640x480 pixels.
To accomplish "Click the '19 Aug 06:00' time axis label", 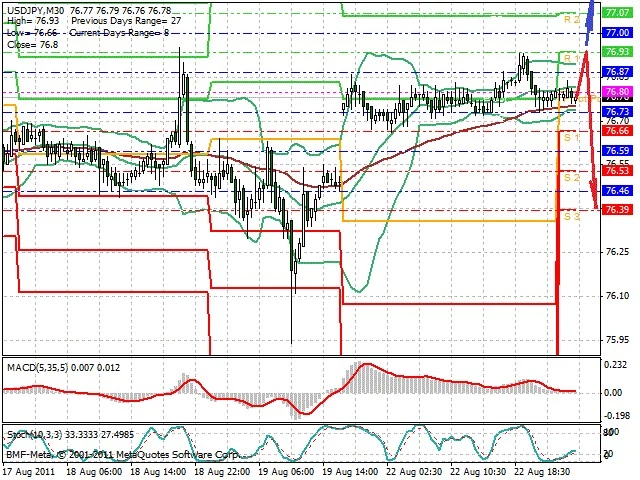I will [287, 472].
